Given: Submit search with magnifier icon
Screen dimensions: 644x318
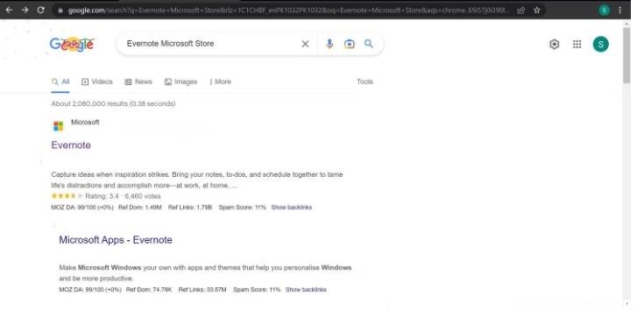Looking at the screenshot, I should 369,44.
